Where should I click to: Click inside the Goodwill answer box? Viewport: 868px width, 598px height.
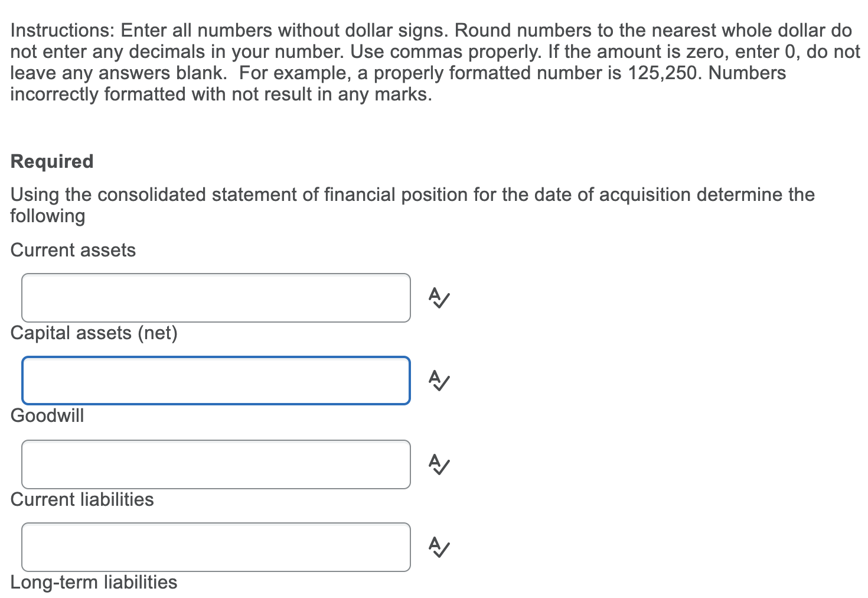click(216, 465)
